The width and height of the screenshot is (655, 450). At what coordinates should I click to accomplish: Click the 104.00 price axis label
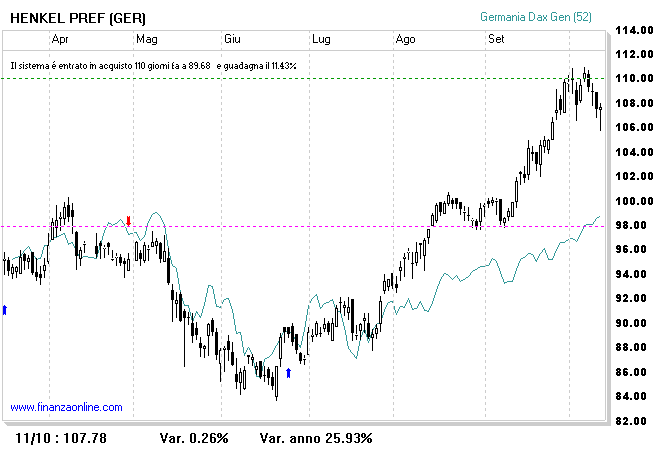[634, 152]
